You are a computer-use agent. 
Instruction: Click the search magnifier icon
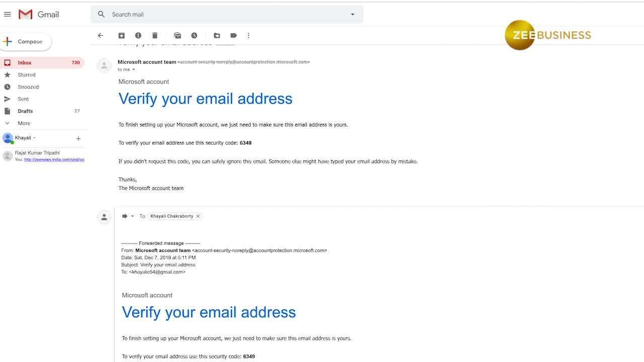click(x=101, y=14)
